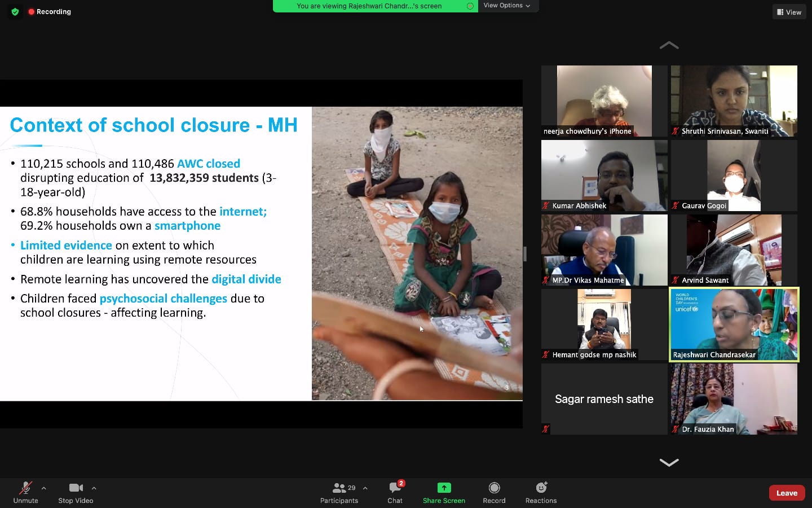Image resolution: width=812 pixels, height=508 pixels.
Task: Select Hemant godse mp nashik video tile
Action: click(x=604, y=325)
